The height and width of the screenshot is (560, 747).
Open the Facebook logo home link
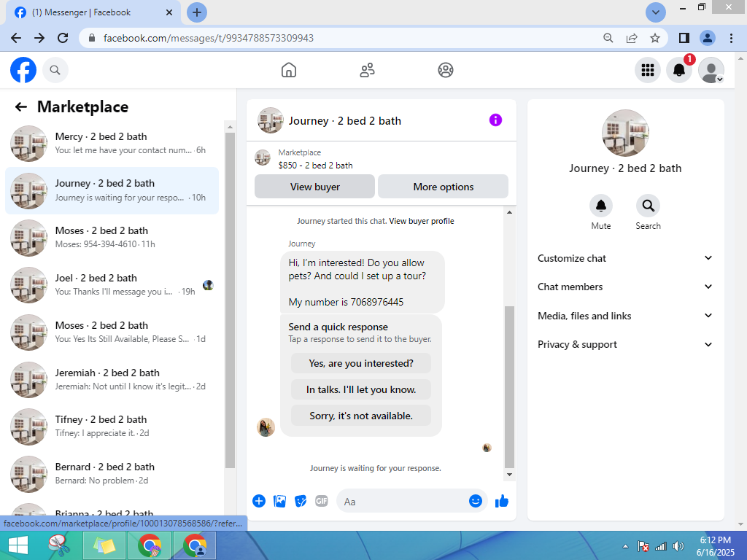tap(23, 70)
